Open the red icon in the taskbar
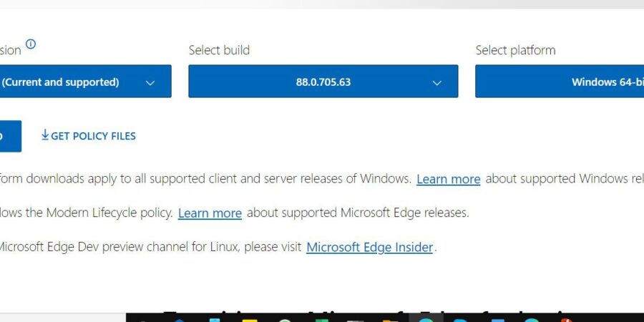 (x=567, y=321)
